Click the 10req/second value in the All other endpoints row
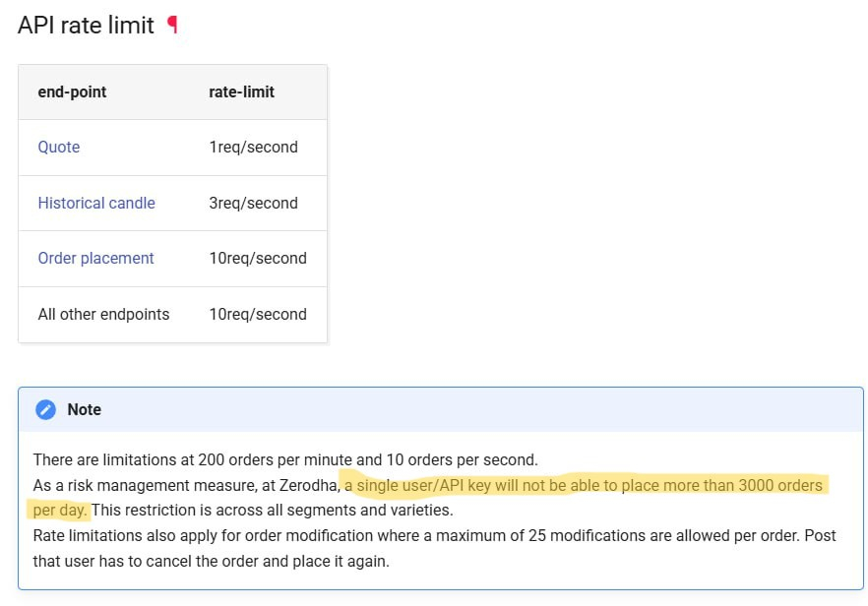Image resolution: width=868 pixels, height=606 pixels. pos(257,314)
